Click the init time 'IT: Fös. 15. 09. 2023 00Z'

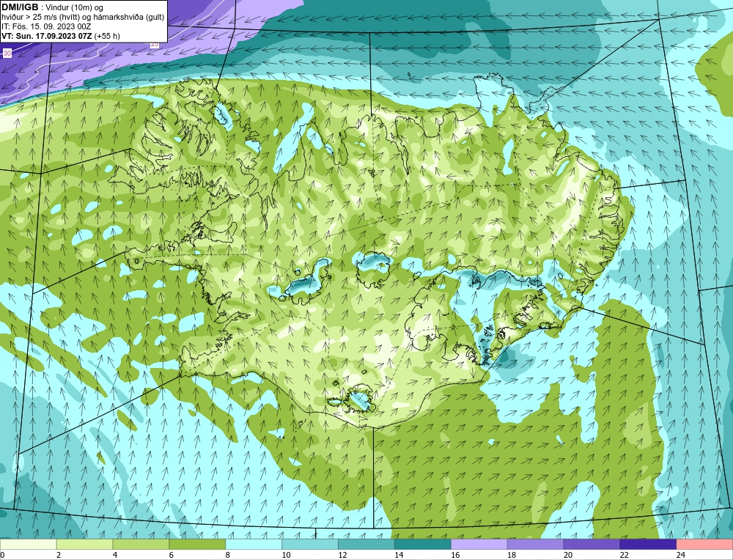coord(46,26)
